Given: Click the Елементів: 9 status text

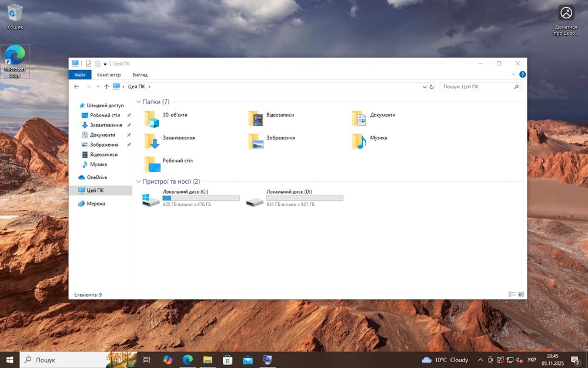Looking at the screenshot, I should pyautogui.click(x=88, y=295).
